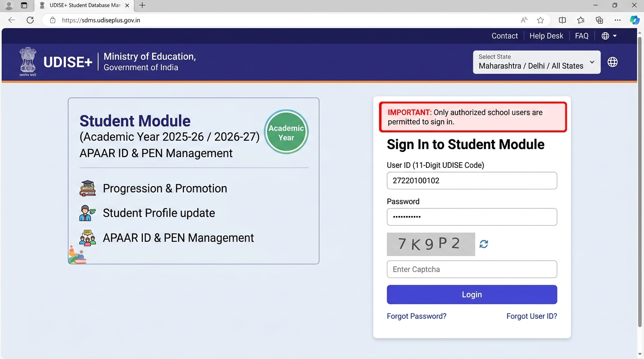This screenshot has width=644, height=359.
Task: Open the Contact page
Action: click(x=505, y=36)
